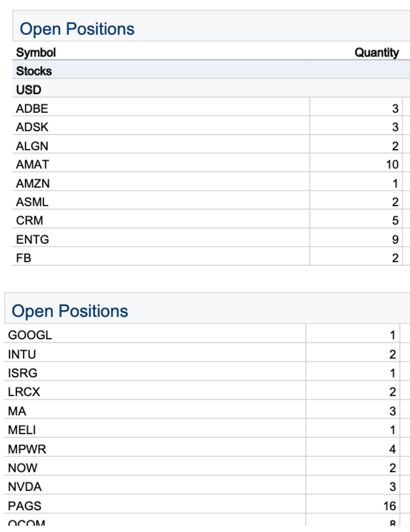Screen dimensions: 410x532
Task: Click AMAT quantity value 10
Action: [392, 165]
